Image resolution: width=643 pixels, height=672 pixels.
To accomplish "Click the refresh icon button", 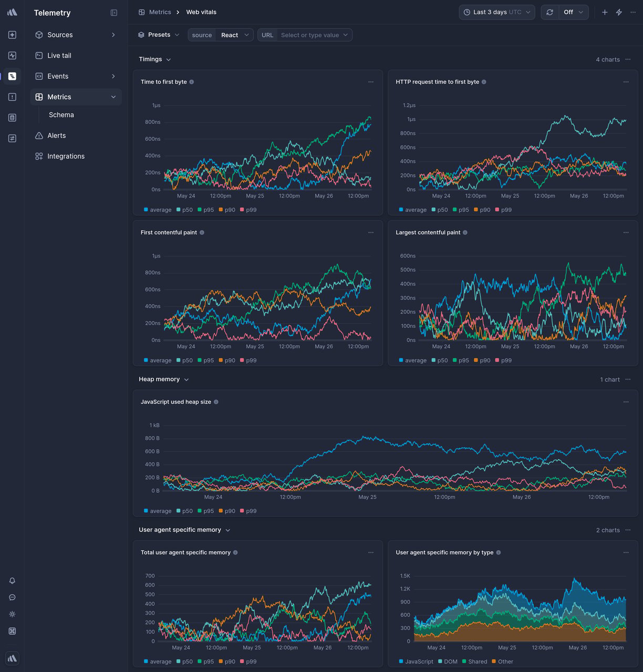I will (x=549, y=12).
